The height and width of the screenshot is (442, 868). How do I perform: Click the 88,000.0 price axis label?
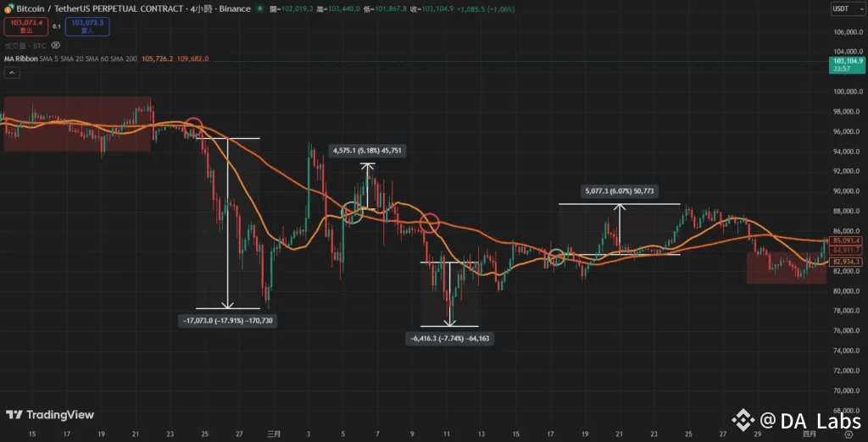point(847,212)
